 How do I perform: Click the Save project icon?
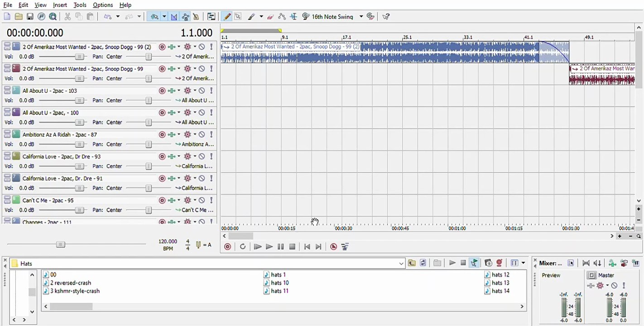(x=30, y=17)
